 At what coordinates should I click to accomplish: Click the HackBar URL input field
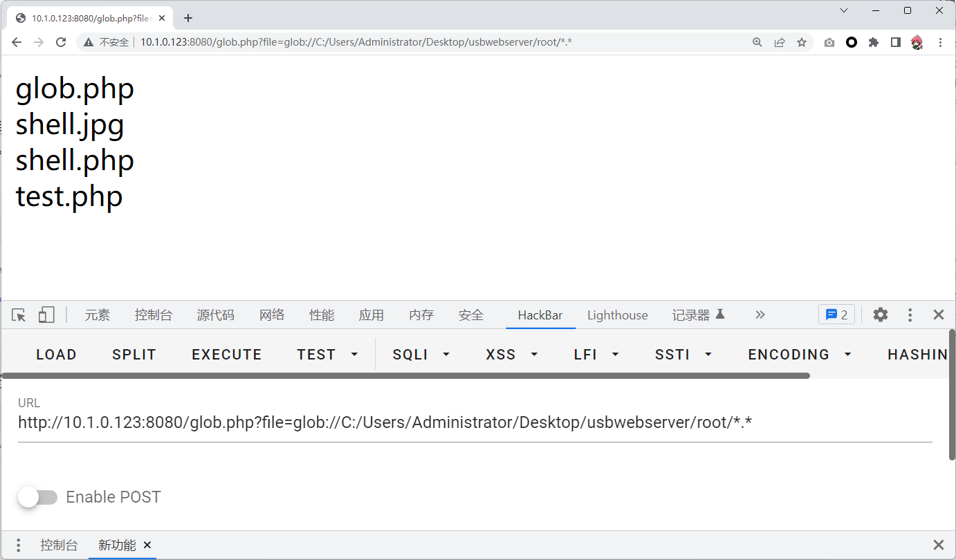(x=475, y=422)
